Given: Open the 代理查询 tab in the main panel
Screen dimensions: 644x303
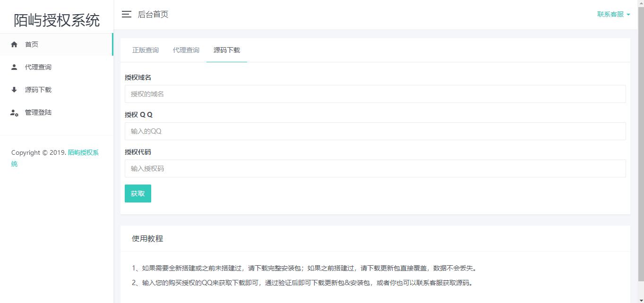Looking at the screenshot, I should 186,50.
